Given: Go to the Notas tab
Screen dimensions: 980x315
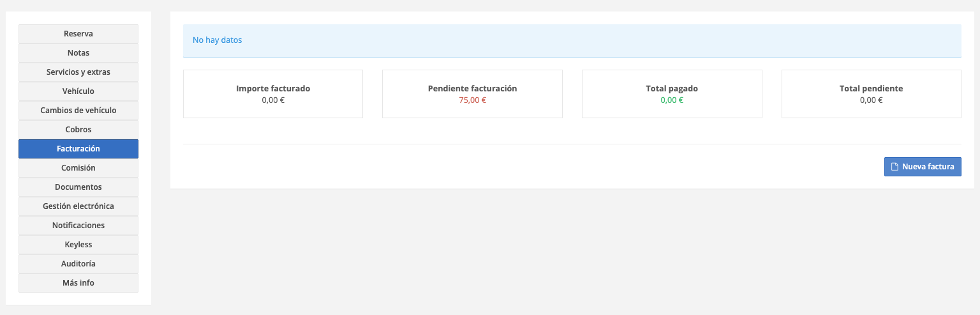Looking at the screenshot, I should 78,53.
